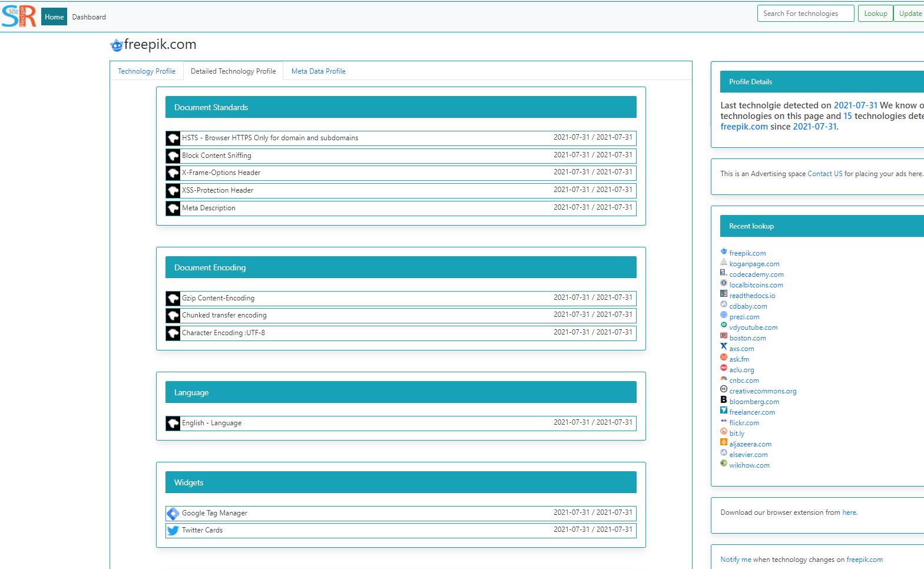Click the Widgets section header
924x569 pixels.
[x=400, y=482]
